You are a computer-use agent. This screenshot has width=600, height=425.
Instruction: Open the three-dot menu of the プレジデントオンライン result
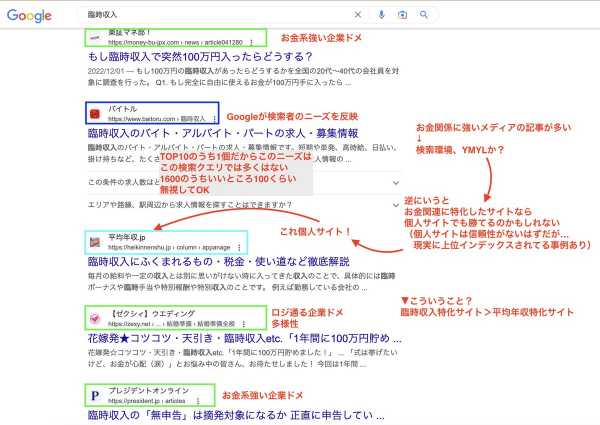point(198,401)
